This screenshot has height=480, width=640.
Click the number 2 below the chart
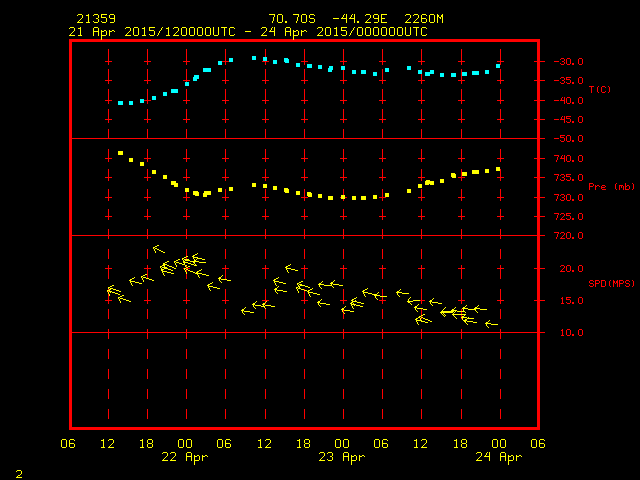tap(19, 474)
